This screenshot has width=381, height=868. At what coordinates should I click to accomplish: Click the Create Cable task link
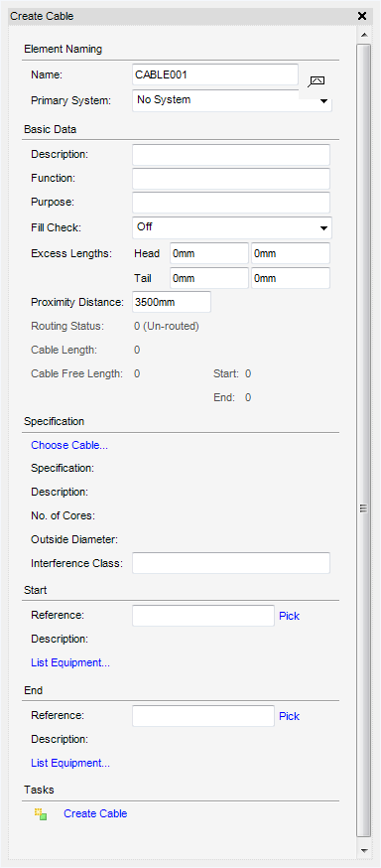[x=95, y=813]
